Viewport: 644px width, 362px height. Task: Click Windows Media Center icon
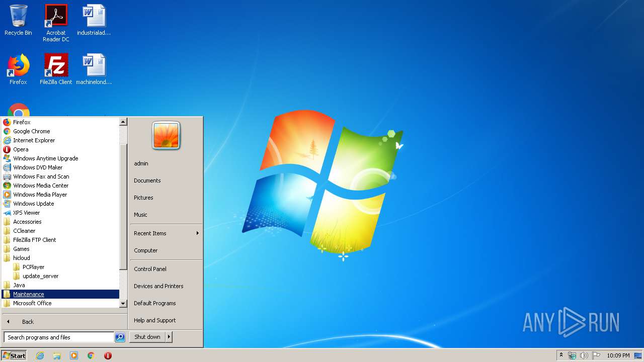[7, 186]
